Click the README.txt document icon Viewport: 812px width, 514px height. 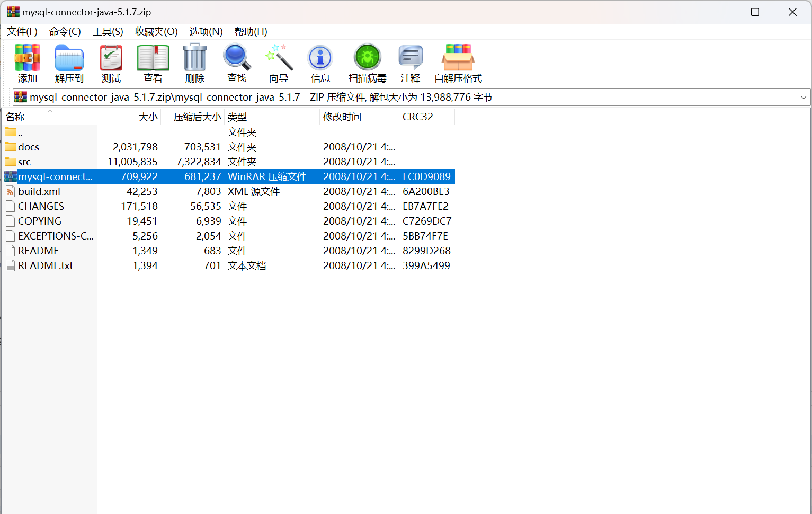pyautogui.click(x=11, y=265)
